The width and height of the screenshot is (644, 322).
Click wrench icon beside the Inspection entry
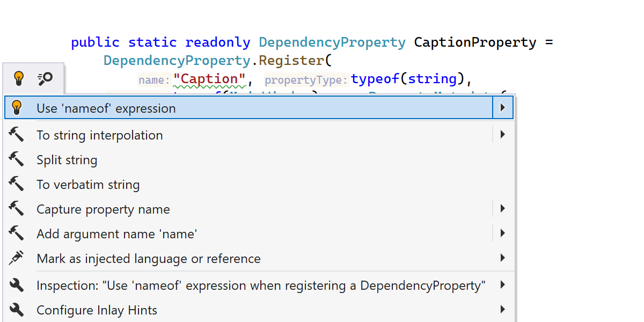(x=17, y=285)
